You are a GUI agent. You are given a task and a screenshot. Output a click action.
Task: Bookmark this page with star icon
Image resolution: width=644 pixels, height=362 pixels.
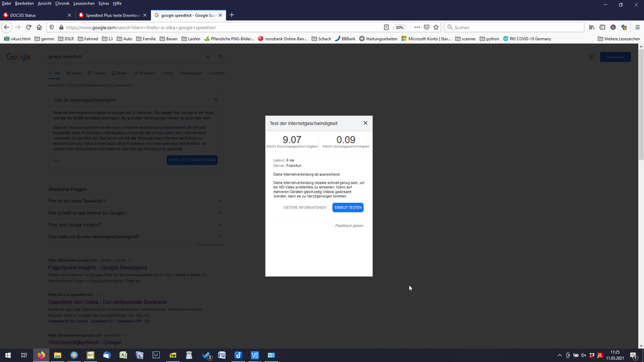coord(436,28)
